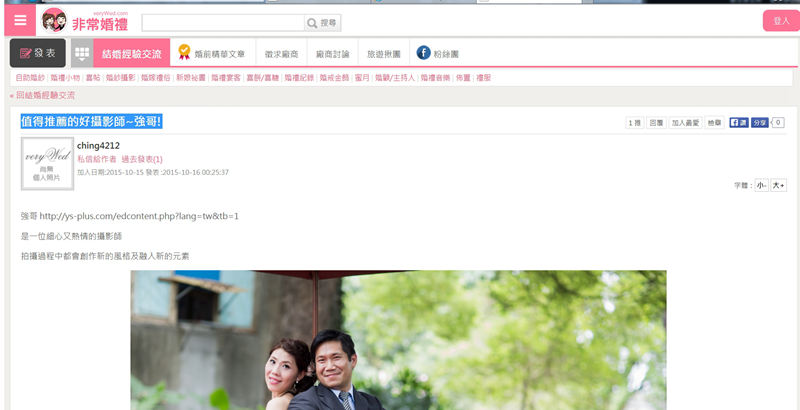Click the award ribbon icon beside 婚前精華文章

click(x=184, y=52)
